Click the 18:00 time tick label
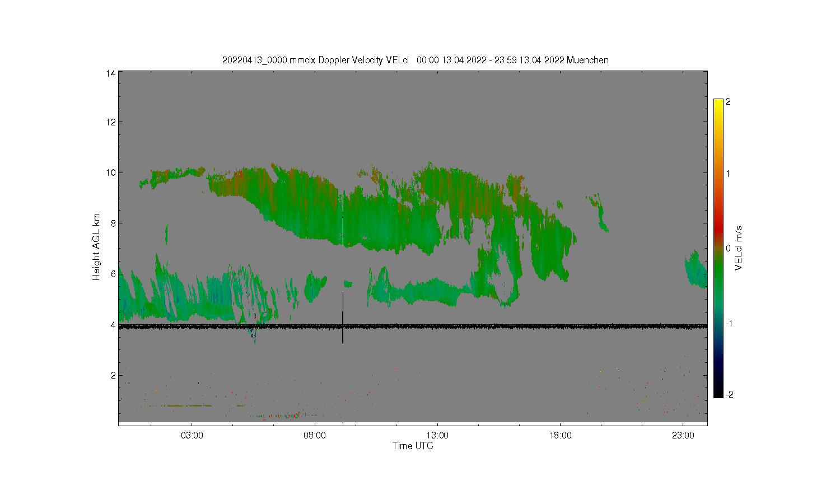Image resolution: width=840 pixels, height=504 pixels. 561,435
